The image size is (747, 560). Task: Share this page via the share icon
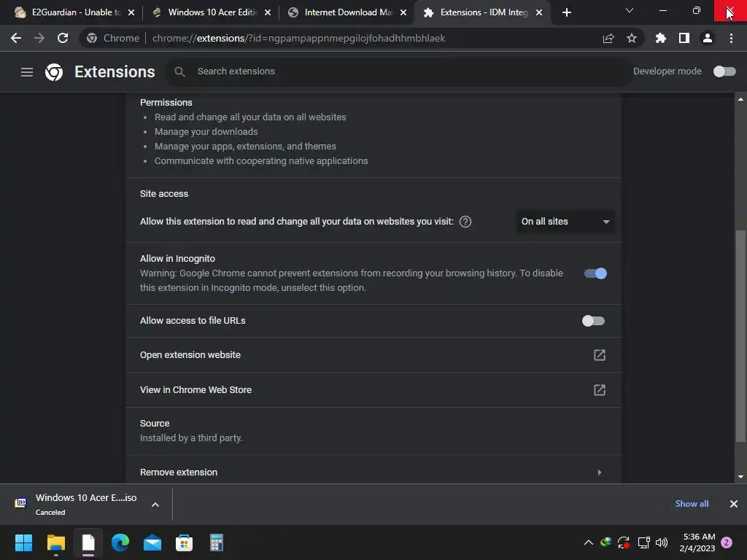pos(608,38)
